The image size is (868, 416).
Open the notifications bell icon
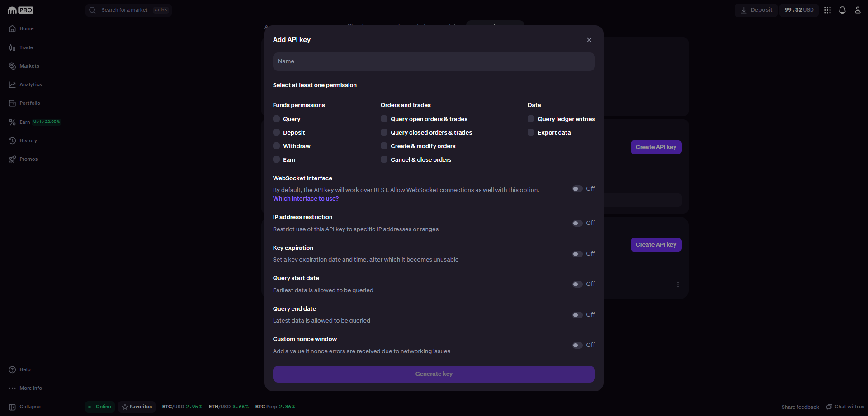[842, 10]
